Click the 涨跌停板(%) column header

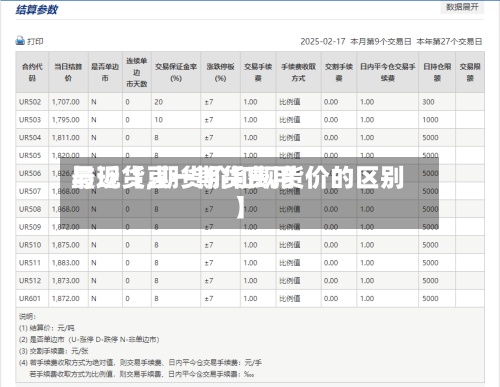pyautogui.click(x=220, y=72)
